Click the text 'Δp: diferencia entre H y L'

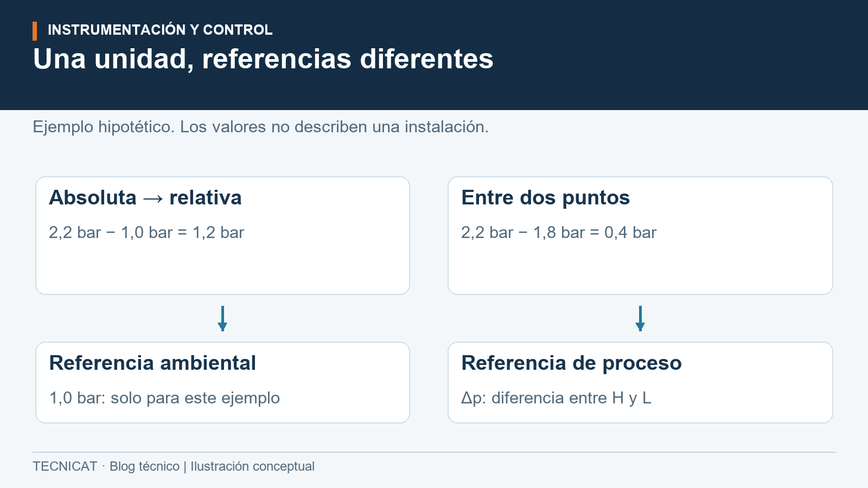(x=556, y=398)
